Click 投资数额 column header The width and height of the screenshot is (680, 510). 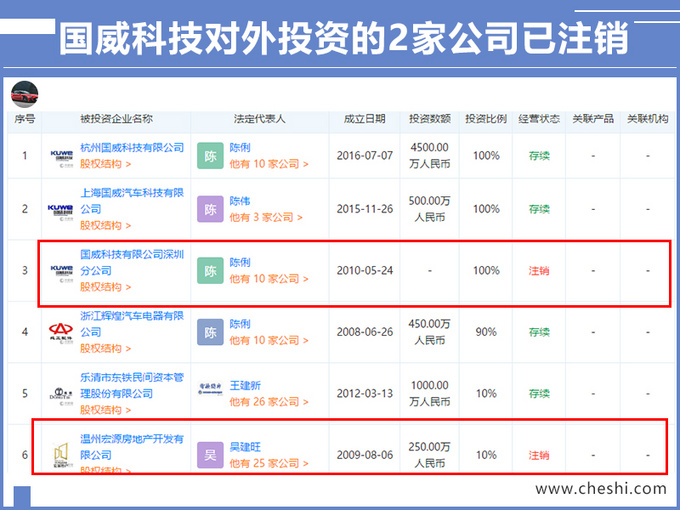click(430, 119)
